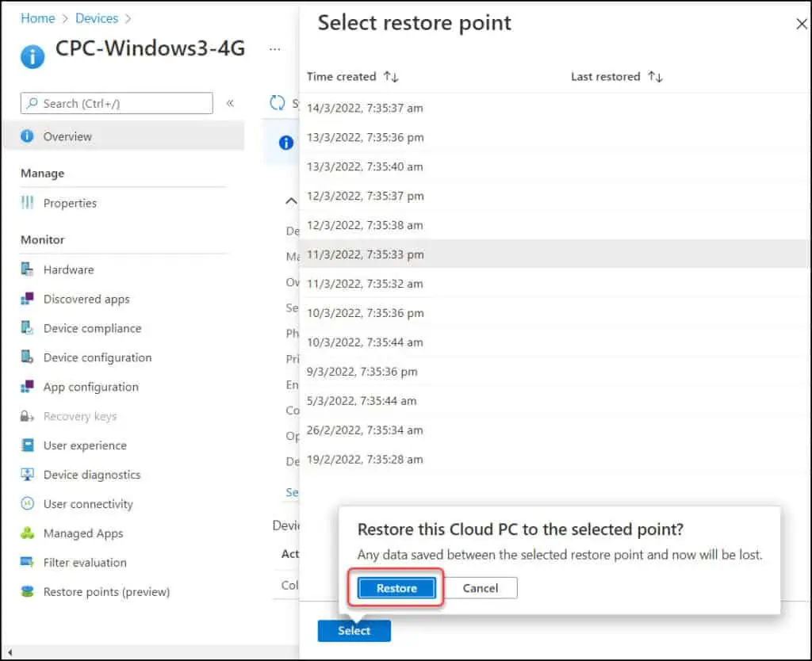Select restore point 26/2/2022, 7:35:34 am
This screenshot has height=661, width=812.
click(554, 430)
